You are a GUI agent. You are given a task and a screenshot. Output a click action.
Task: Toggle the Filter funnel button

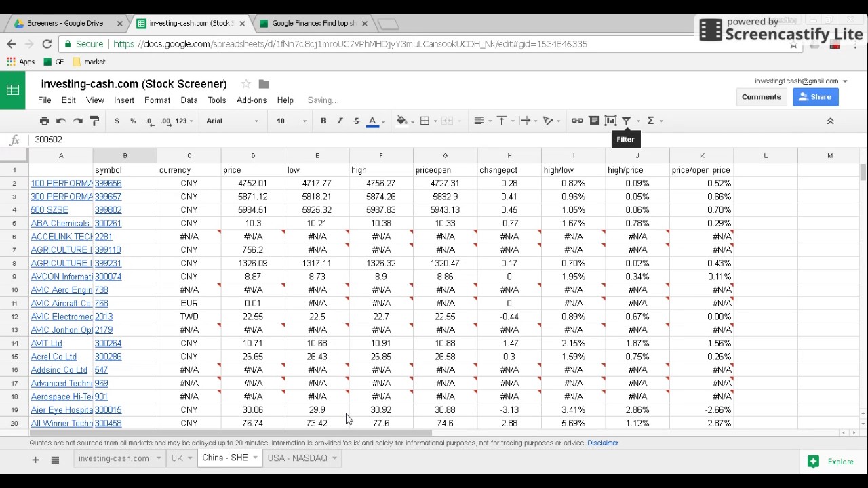point(627,121)
